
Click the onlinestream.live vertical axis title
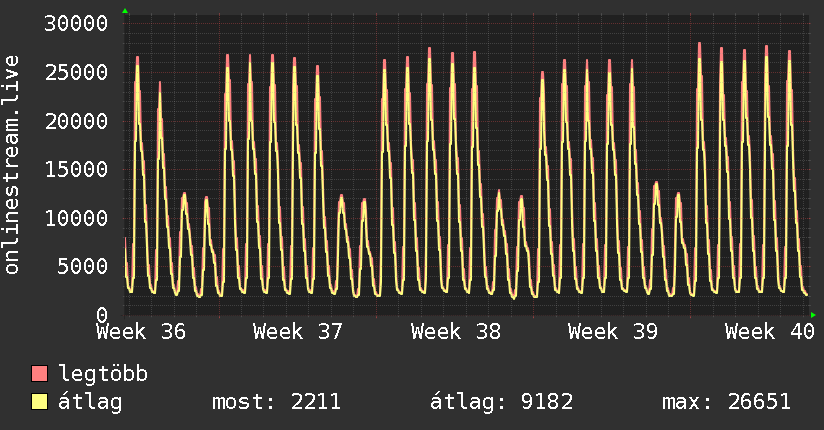click(x=12, y=165)
